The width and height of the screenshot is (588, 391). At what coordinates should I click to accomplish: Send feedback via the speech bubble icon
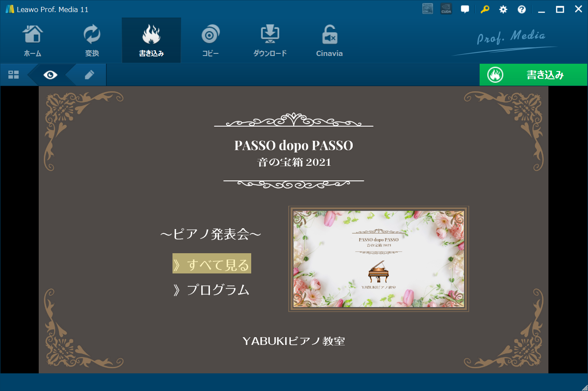point(465,9)
